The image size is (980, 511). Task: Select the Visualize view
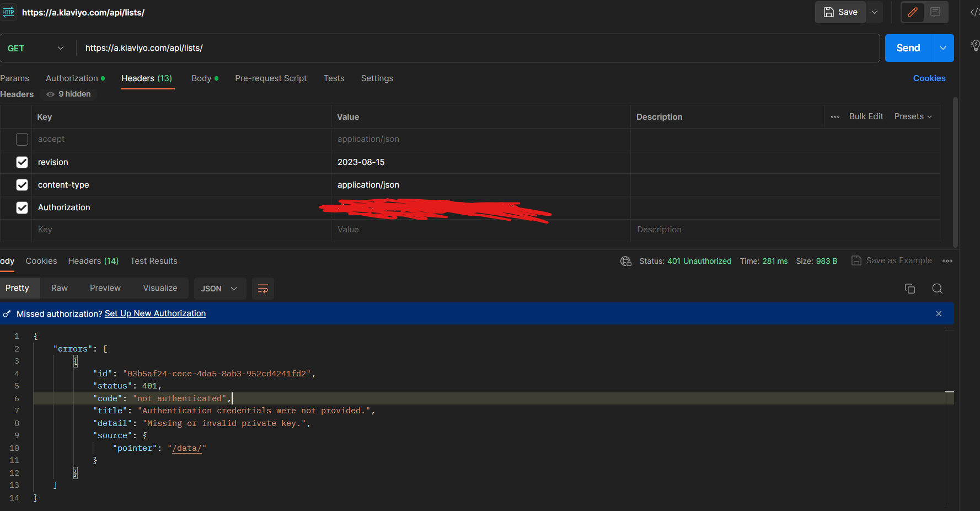160,288
